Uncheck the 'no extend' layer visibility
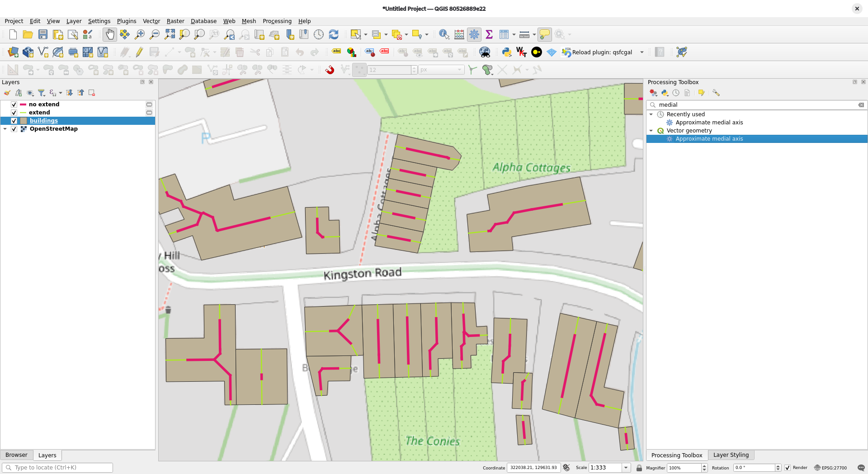 (14, 104)
